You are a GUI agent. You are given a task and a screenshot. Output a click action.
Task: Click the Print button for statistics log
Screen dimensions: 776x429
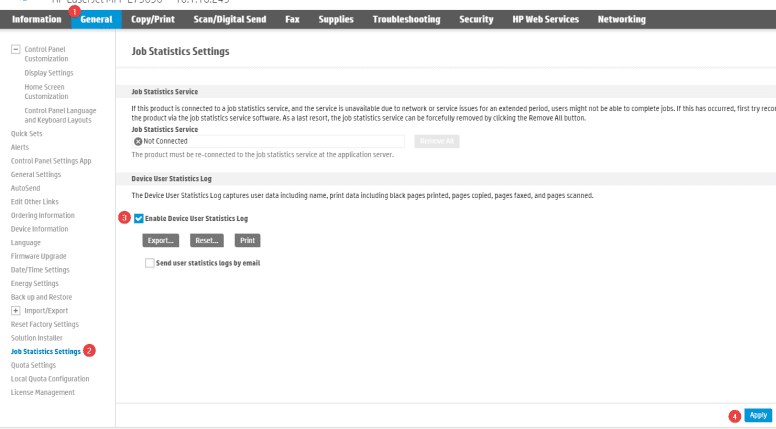(x=247, y=240)
